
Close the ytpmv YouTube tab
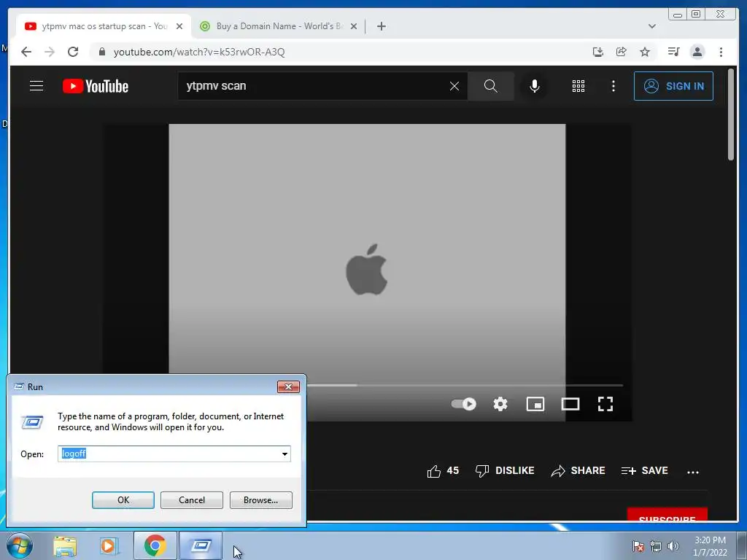(x=179, y=26)
